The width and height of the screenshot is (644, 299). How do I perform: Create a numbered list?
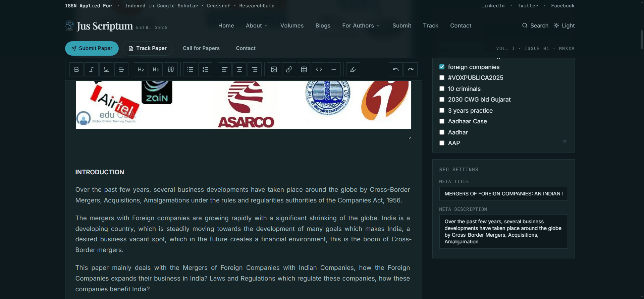pyautogui.click(x=205, y=69)
